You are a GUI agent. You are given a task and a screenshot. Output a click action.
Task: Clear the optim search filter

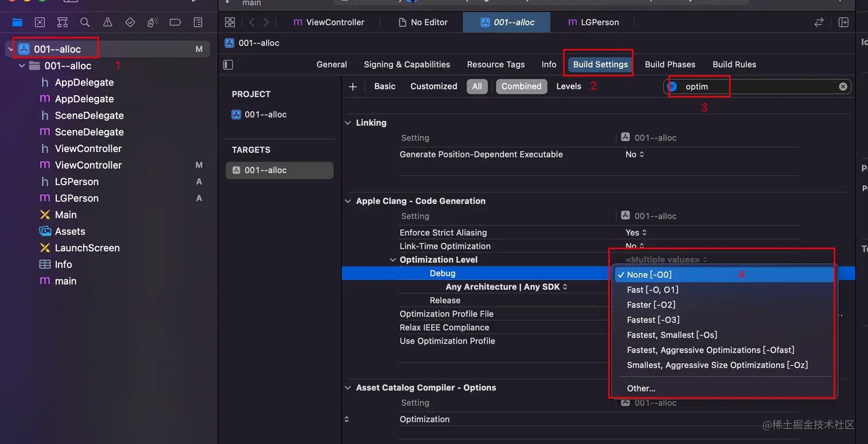843,87
